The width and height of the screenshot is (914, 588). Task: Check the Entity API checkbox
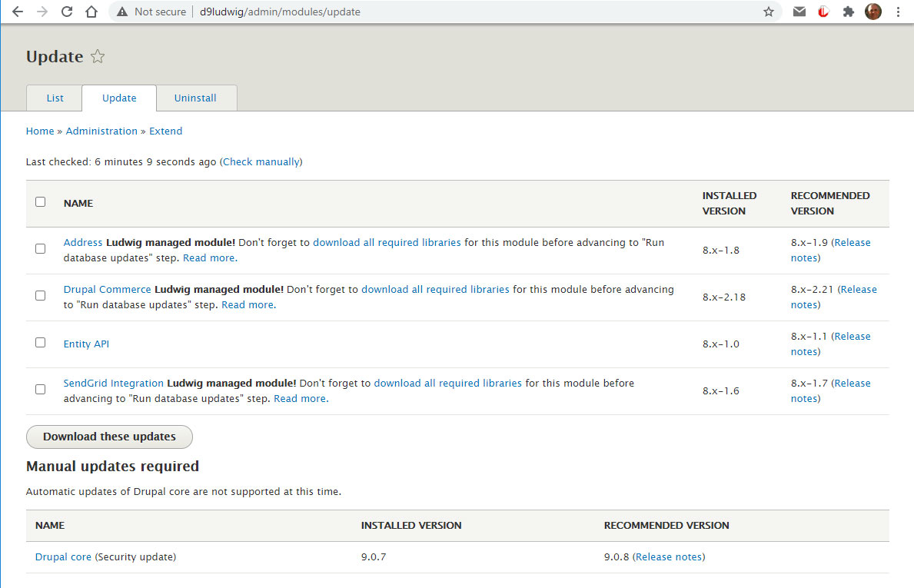click(40, 343)
